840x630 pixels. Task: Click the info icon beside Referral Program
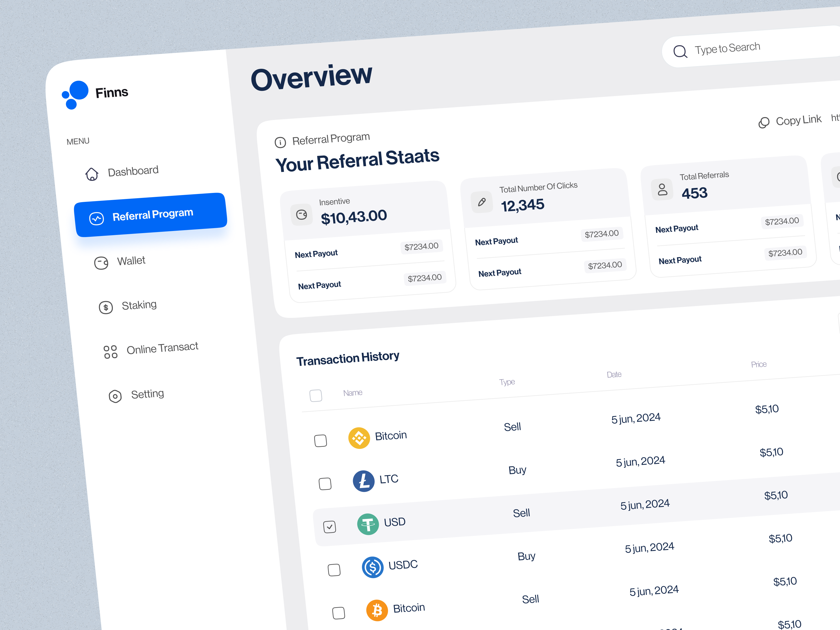click(280, 142)
